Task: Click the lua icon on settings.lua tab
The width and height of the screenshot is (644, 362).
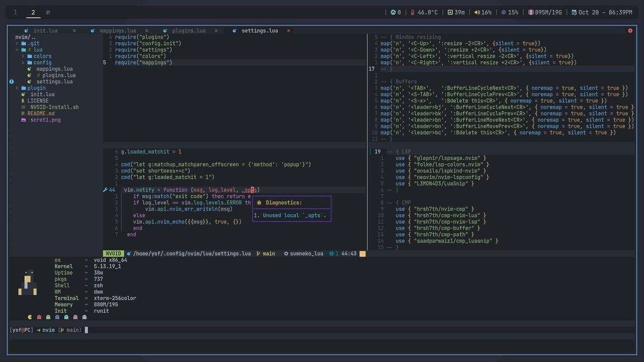Action: pos(234,31)
